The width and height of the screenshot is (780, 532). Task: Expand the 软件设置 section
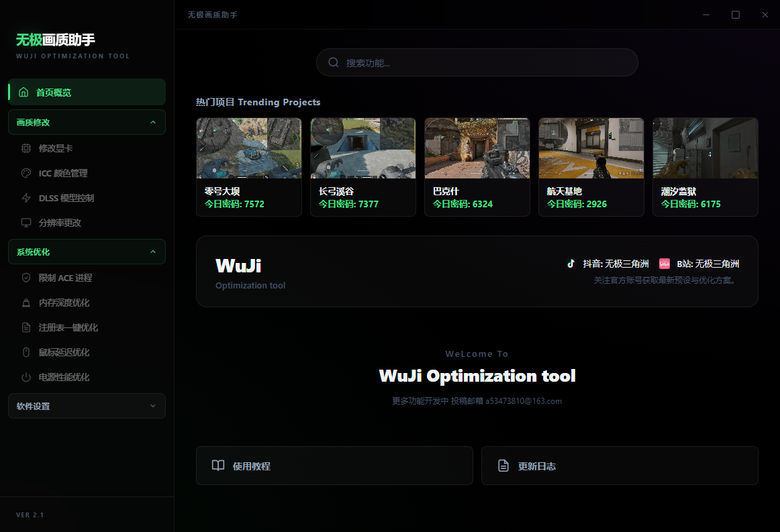(x=153, y=406)
